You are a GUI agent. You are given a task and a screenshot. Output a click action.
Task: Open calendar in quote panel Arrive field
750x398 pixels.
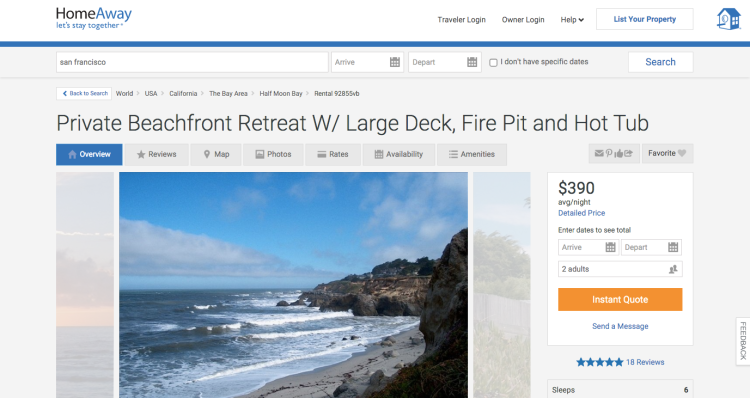click(x=610, y=247)
